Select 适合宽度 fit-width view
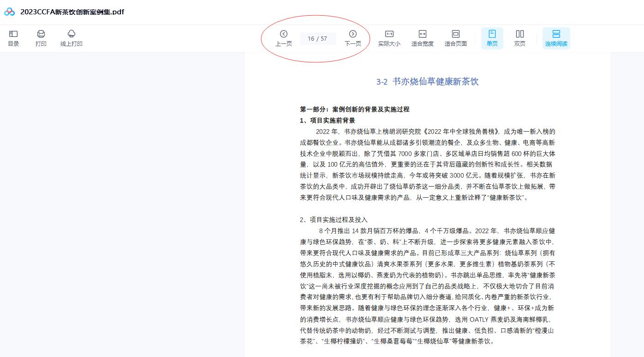Screen dimensions: 644x357 pos(422,38)
